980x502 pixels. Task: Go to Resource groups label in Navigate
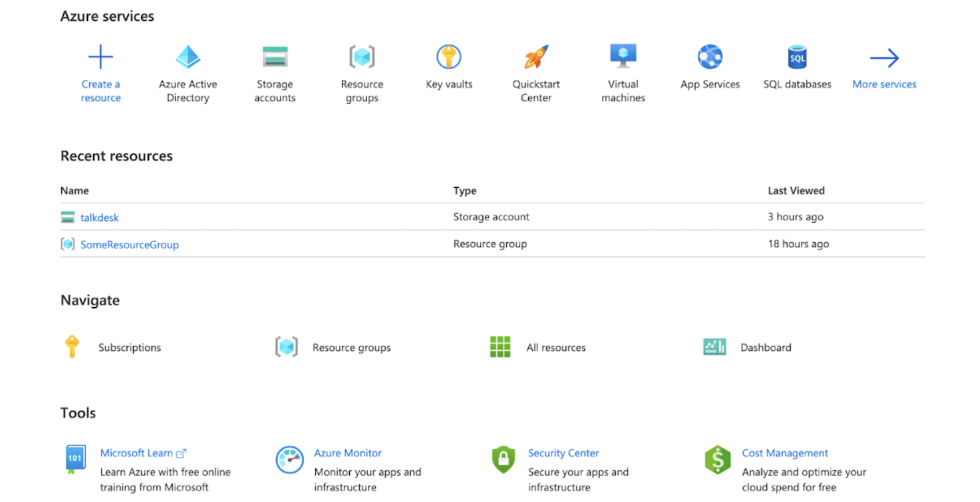pos(352,347)
